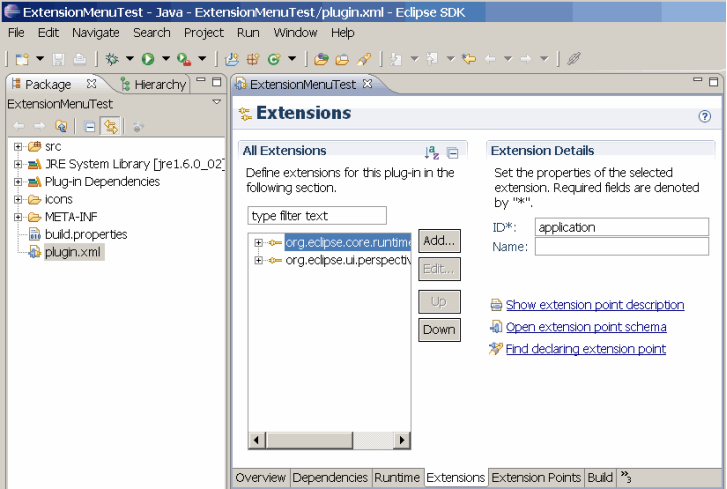This screenshot has width=727, height=489.
Task: Switch to the Overview tab
Action: pos(261,477)
